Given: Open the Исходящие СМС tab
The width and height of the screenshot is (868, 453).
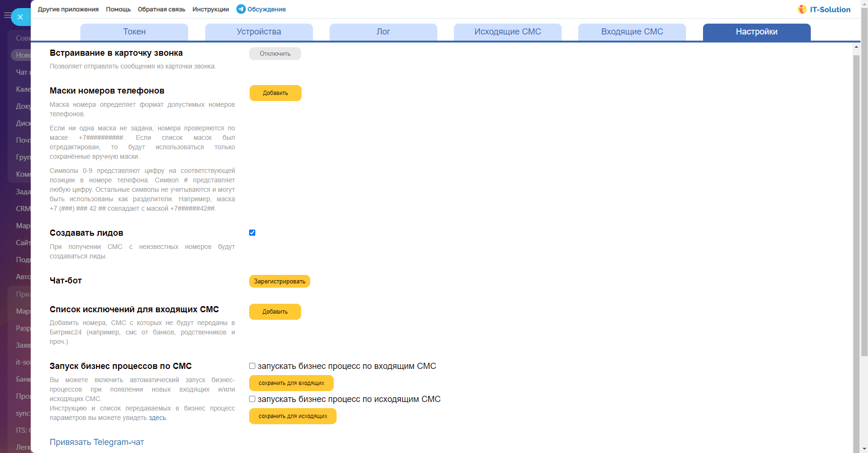Looking at the screenshot, I should click(507, 32).
